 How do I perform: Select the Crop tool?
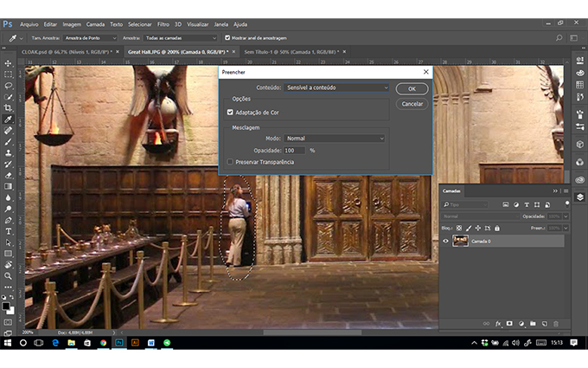tap(8, 108)
